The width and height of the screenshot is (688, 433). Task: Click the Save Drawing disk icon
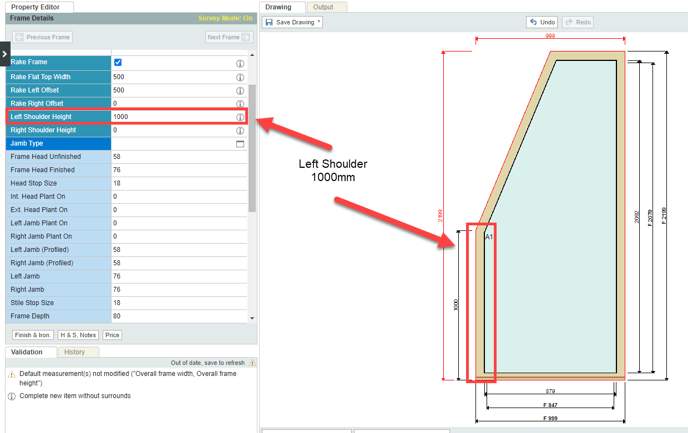coord(269,22)
